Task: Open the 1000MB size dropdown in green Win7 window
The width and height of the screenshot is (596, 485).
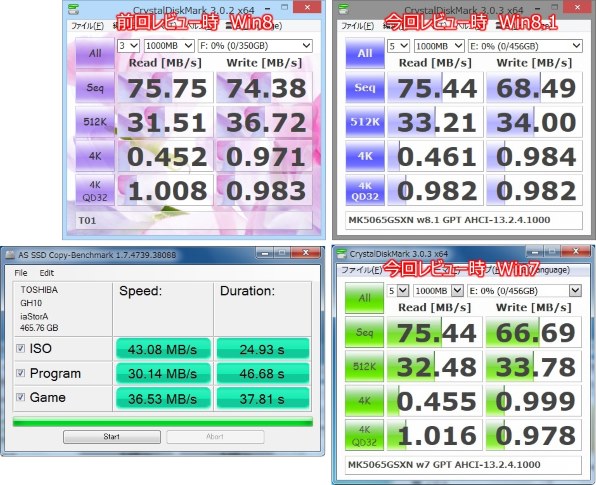Action: click(438, 291)
